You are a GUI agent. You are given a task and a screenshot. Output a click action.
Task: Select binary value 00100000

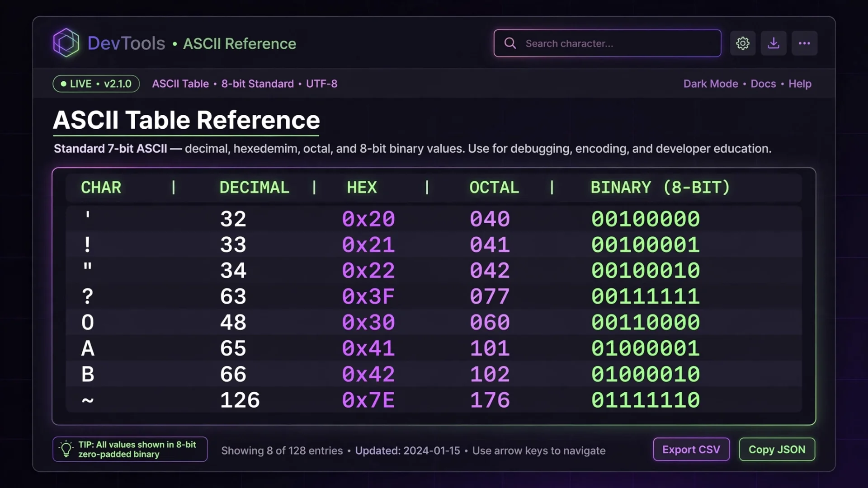tap(646, 219)
